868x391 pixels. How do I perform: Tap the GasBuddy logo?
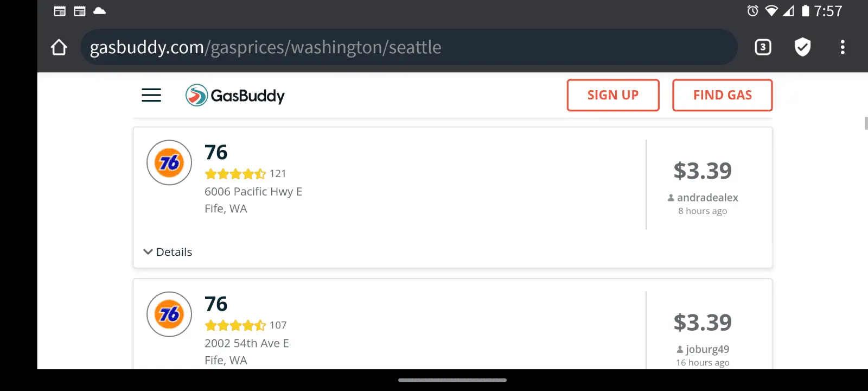[235, 96]
